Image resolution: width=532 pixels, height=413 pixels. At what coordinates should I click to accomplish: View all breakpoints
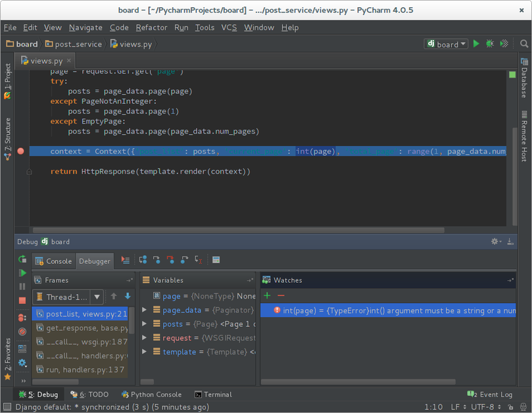(22, 318)
